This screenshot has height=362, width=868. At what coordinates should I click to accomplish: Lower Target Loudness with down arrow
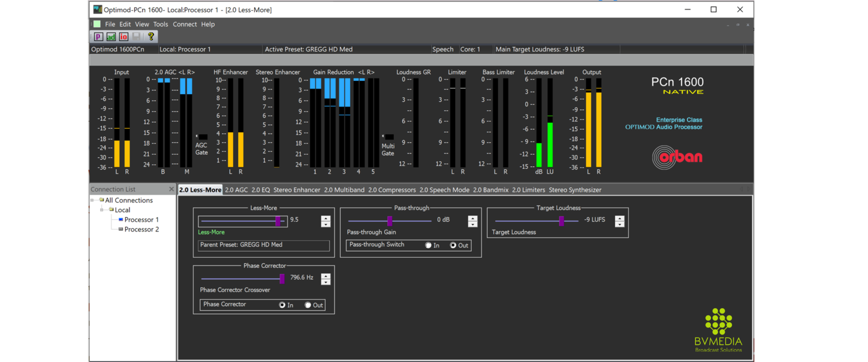[x=619, y=224]
